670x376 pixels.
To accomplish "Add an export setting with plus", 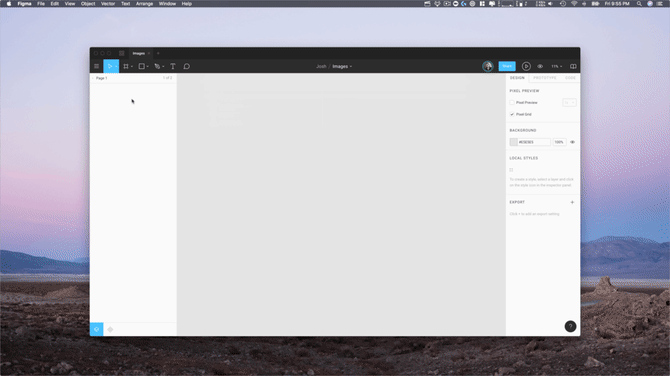I will 572,202.
